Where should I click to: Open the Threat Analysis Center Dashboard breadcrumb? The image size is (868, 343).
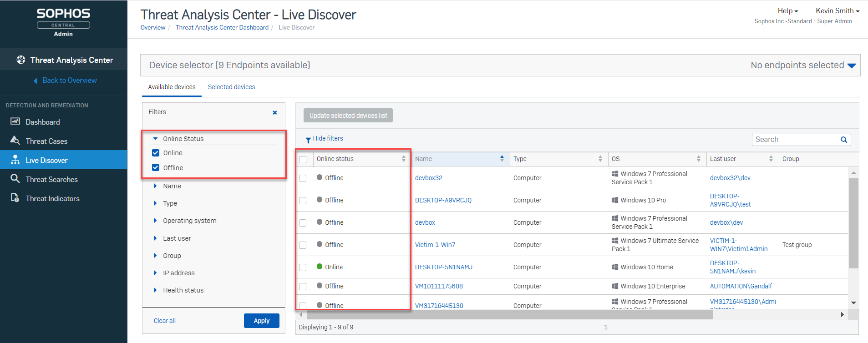click(x=222, y=28)
